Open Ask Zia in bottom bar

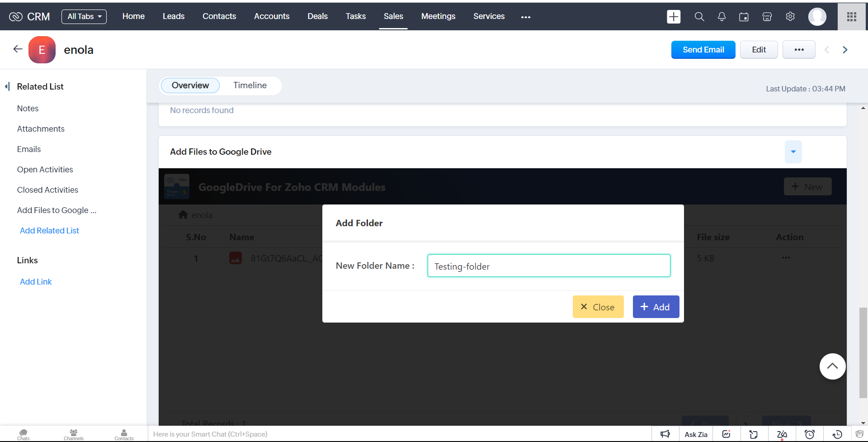695,434
